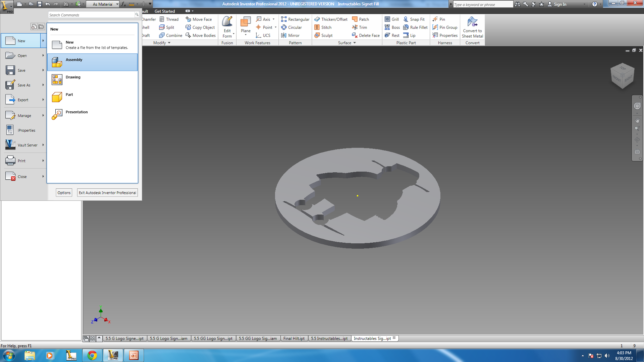The image size is (644, 362).
Task: Open the Axis dropdown arrow
Action: coord(274,19)
